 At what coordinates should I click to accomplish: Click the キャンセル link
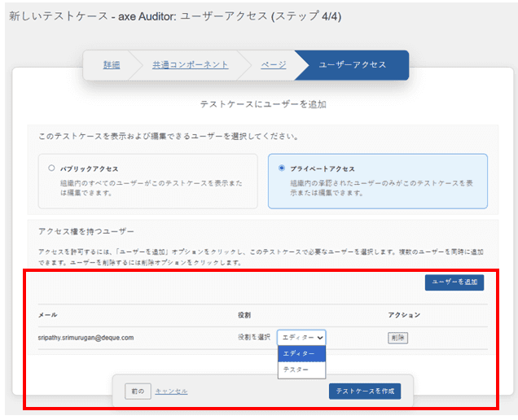[171, 392]
